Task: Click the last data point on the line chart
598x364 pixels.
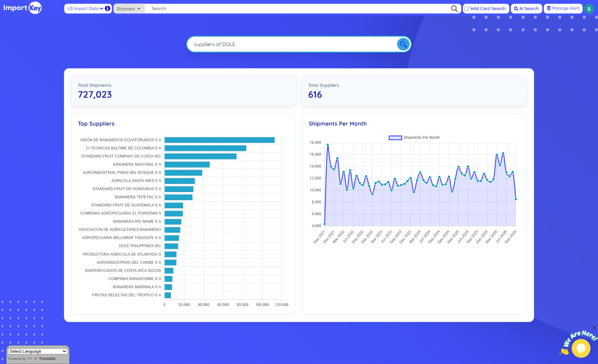Action: [516, 199]
